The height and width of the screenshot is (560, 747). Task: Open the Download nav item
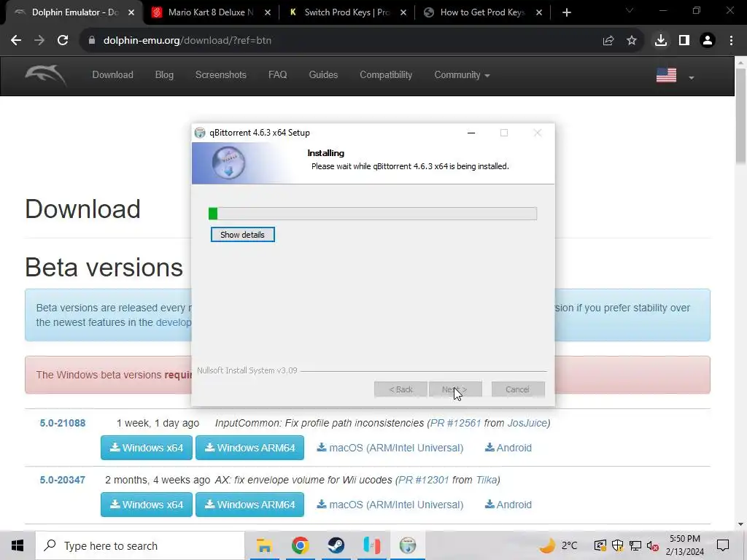click(x=113, y=75)
